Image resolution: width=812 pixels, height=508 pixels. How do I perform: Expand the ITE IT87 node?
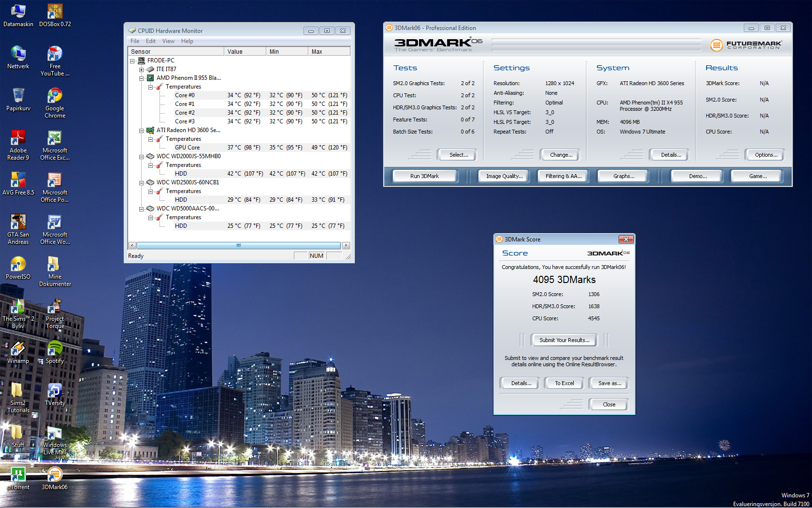[x=142, y=70]
